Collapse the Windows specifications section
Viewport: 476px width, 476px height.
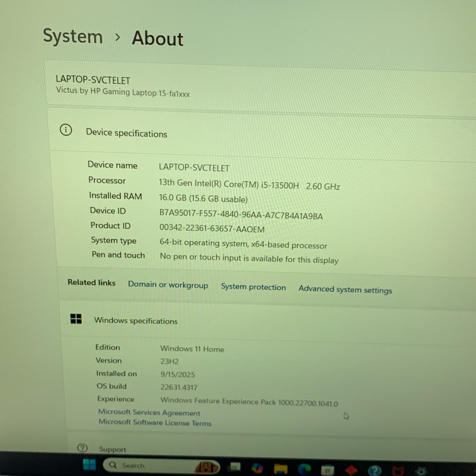pyautogui.click(x=136, y=321)
